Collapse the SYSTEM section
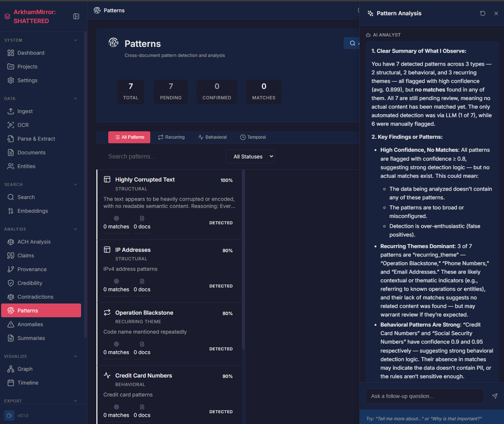The image size is (504, 424). click(76, 40)
